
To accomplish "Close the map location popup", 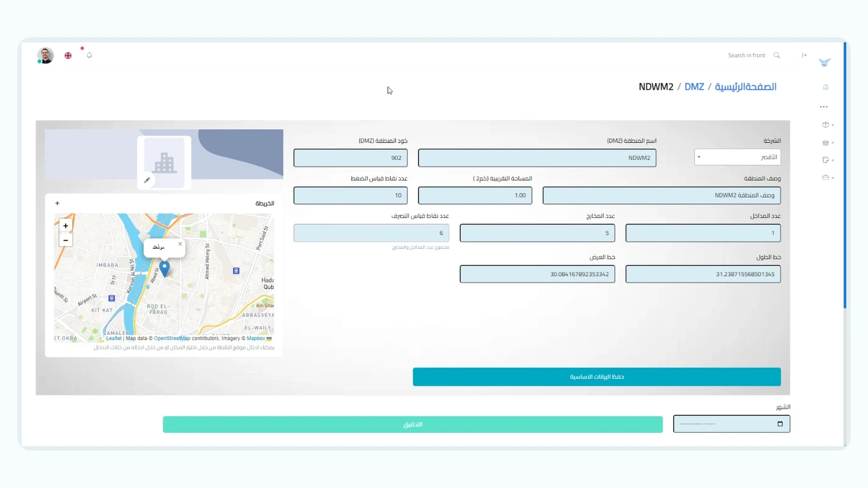I will (180, 244).
